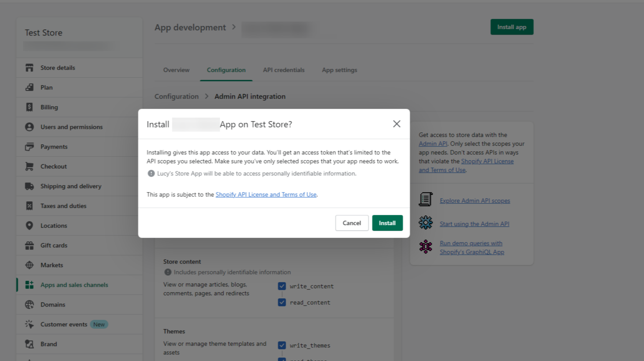Screen dimensions: 644x361
Task: Click the Plan icon in sidebar
Action: pyautogui.click(x=29, y=87)
